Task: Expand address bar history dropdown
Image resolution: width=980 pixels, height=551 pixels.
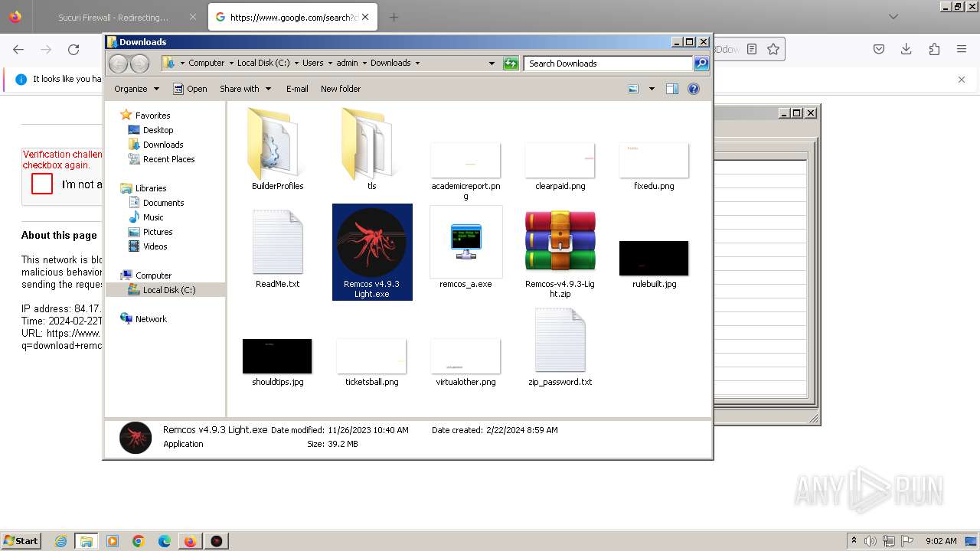Action: pyautogui.click(x=492, y=64)
